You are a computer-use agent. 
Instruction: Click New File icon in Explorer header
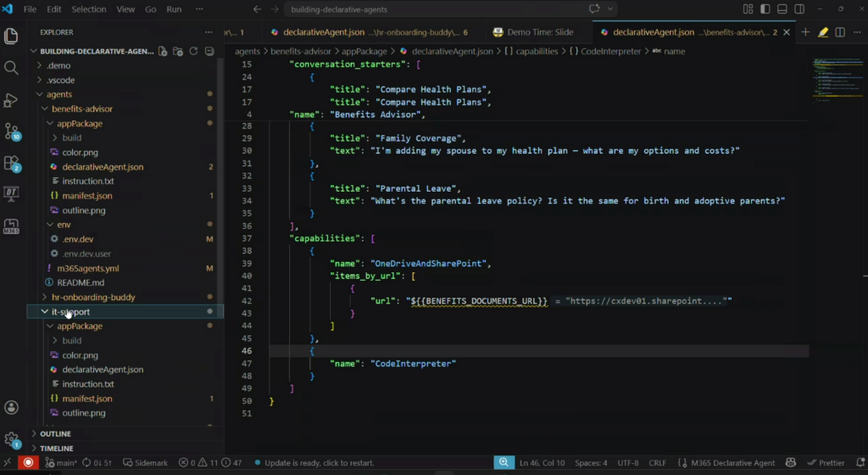(x=163, y=51)
